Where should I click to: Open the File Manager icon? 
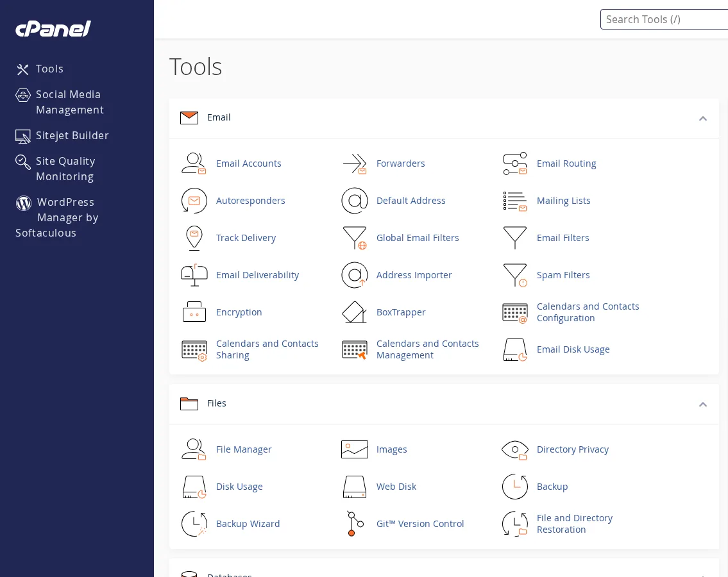point(194,449)
